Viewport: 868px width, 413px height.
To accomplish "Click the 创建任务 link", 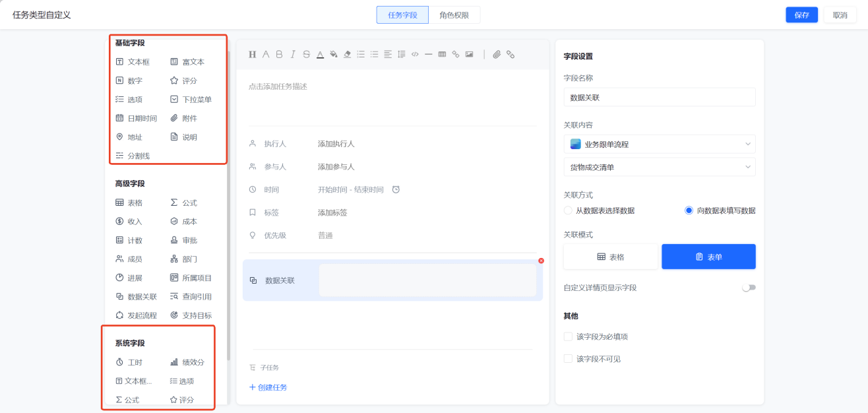I will click(x=268, y=387).
